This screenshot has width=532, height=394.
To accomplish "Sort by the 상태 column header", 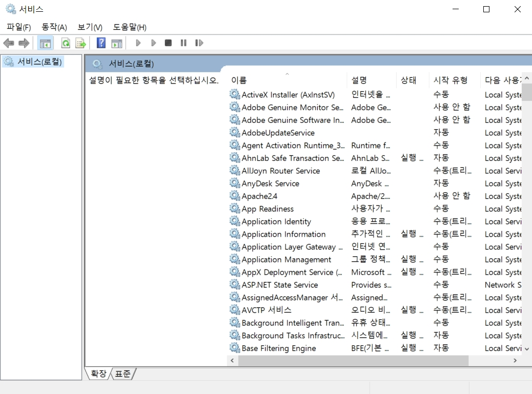I will pyautogui.click(x=413, y=80).
